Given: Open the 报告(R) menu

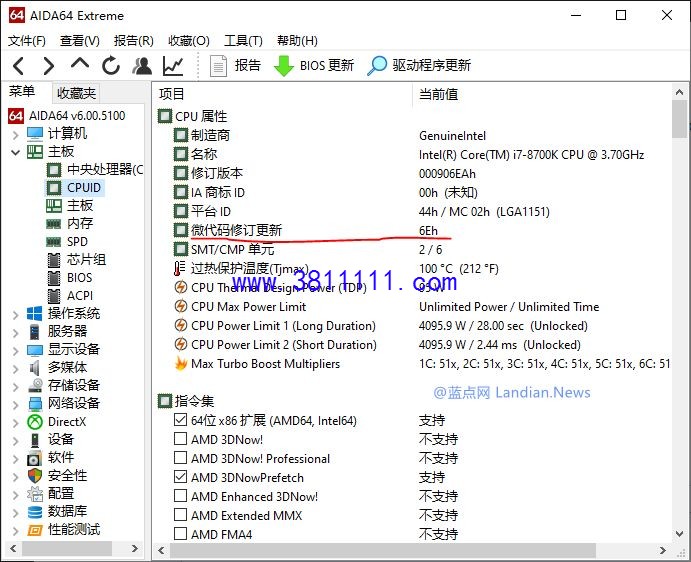Looking at the screenshot, I should (x=134, y=41).
